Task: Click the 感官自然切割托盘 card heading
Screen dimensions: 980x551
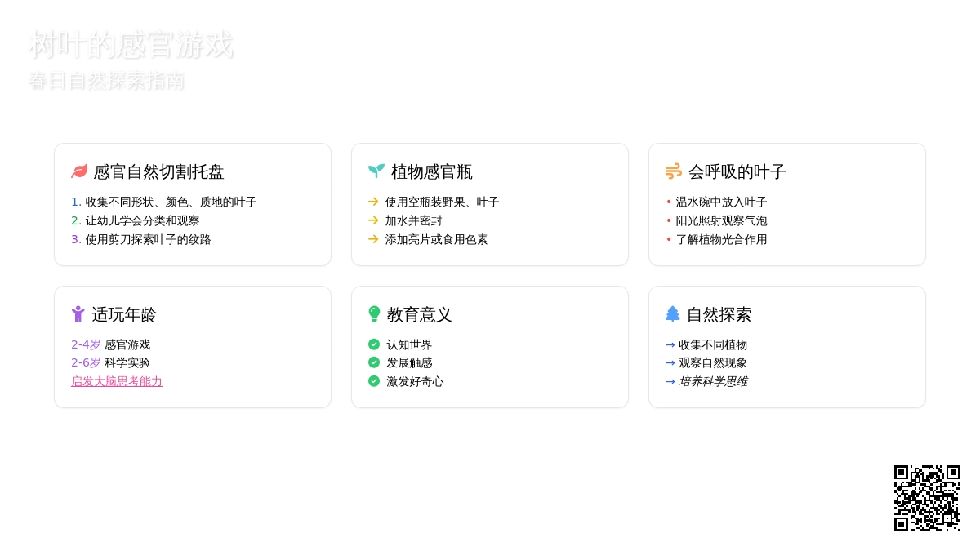Action: tap(158, 171)
